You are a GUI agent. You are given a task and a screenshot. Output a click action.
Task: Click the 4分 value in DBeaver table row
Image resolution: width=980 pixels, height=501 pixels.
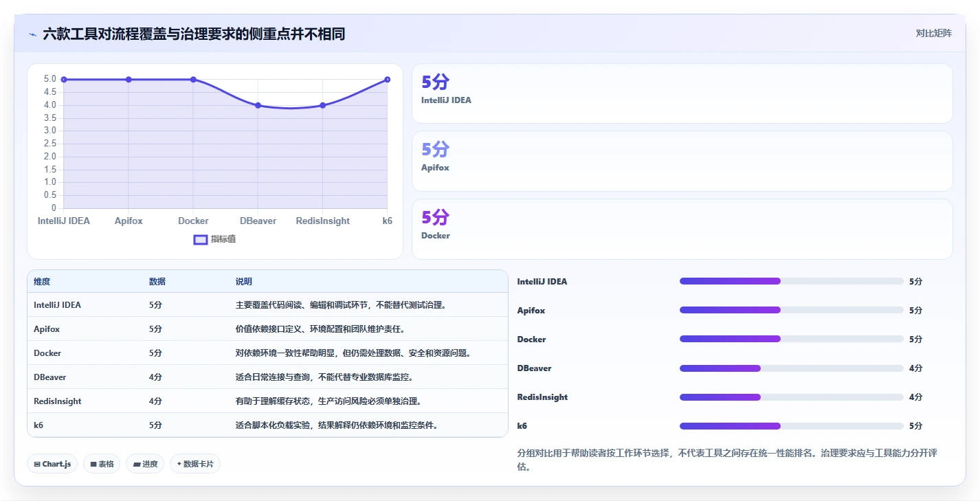[x=155, y=377]
